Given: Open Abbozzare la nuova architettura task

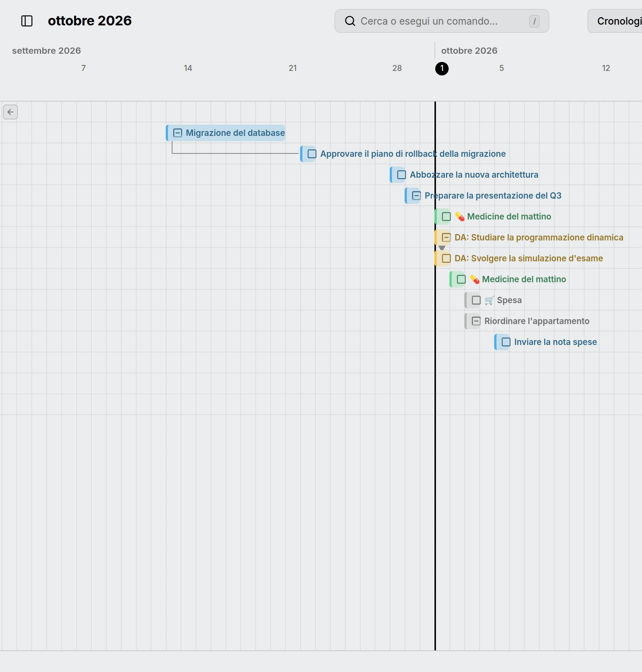Looking at the screenshot, I should pos(474,175).
